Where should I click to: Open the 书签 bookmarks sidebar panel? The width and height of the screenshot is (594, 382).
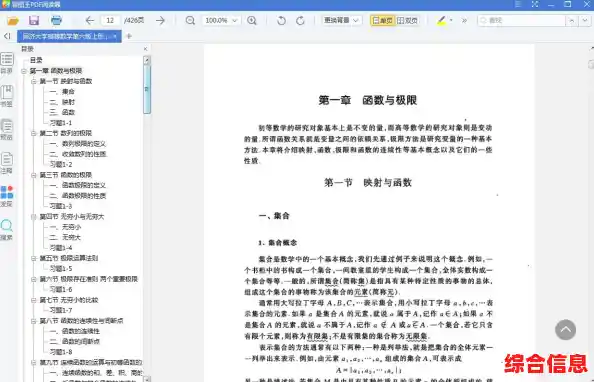7,96
